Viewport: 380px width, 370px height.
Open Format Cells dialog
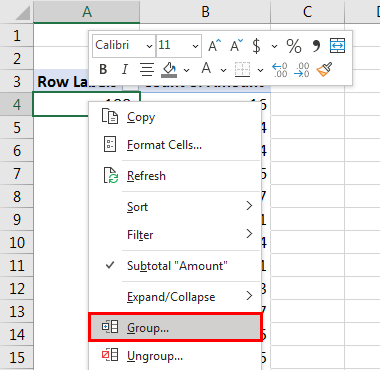pyautogui.click(x=175, y=145)
